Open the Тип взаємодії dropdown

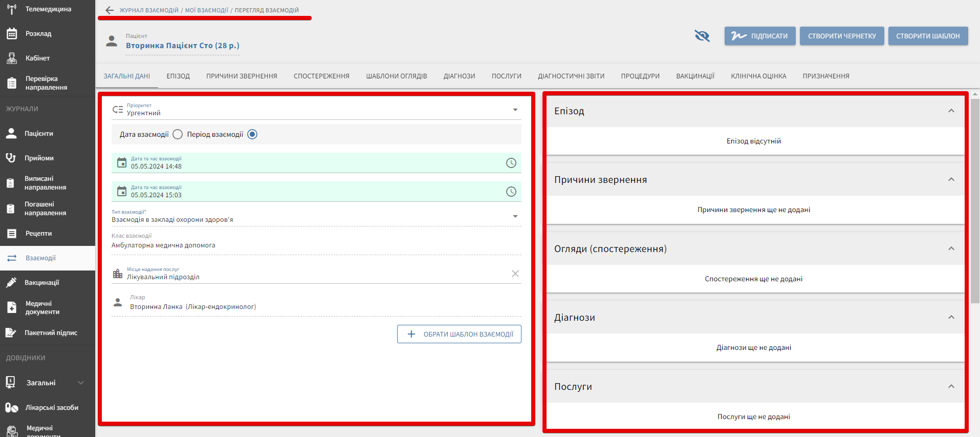click(x=515, y=217)
